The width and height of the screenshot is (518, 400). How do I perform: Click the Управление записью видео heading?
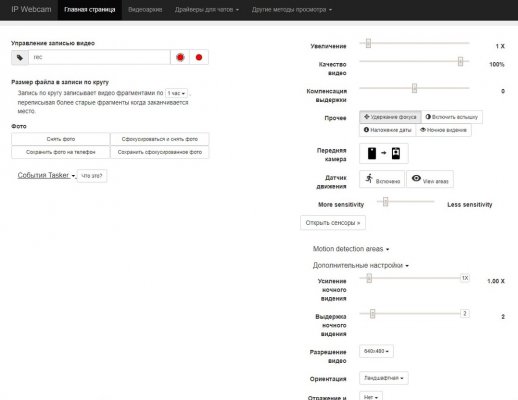click(x=53, y=43)
